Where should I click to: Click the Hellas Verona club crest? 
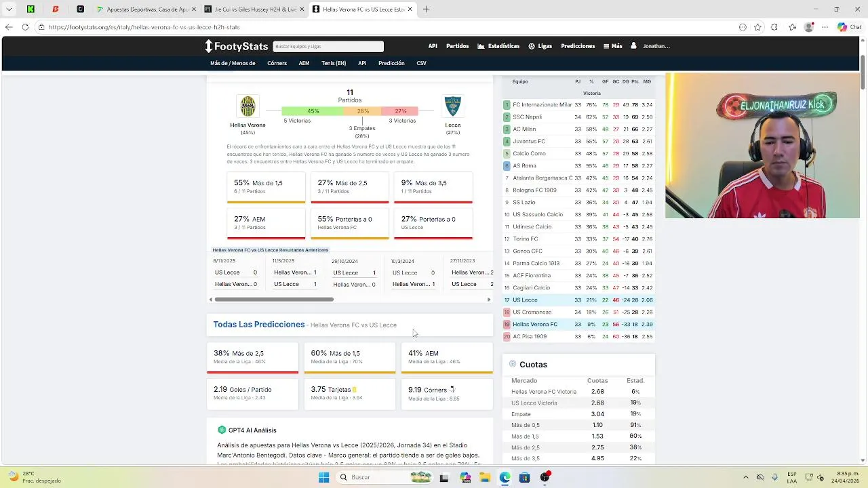248,106
